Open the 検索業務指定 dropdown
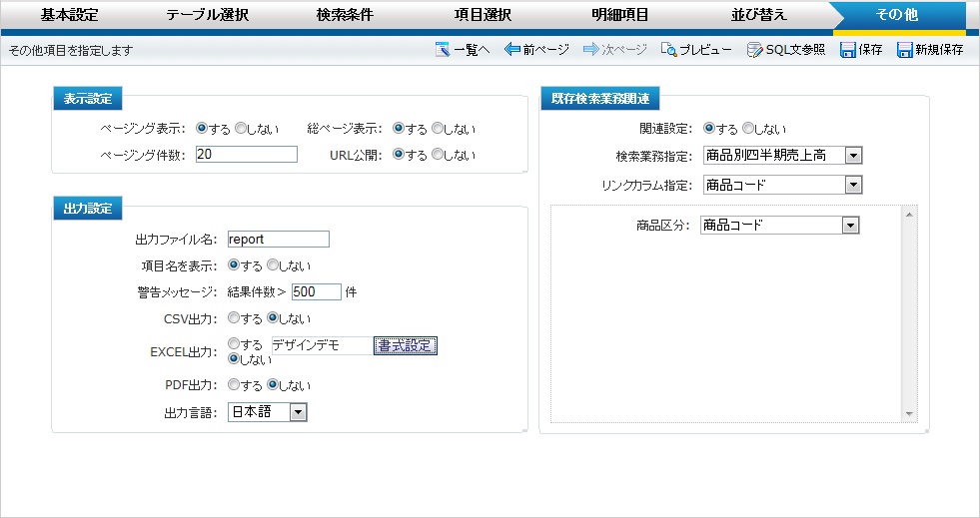The height and width of the screenshot is (518, 980). tap(782, 156)
